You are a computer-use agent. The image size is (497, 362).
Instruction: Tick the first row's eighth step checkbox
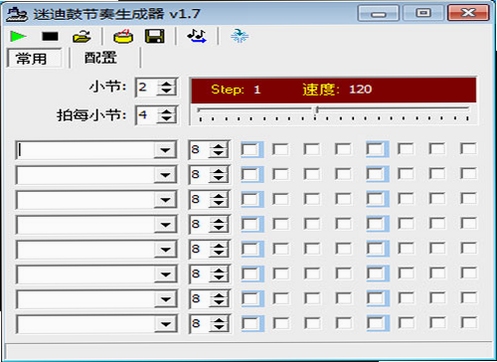coord(468,149)
